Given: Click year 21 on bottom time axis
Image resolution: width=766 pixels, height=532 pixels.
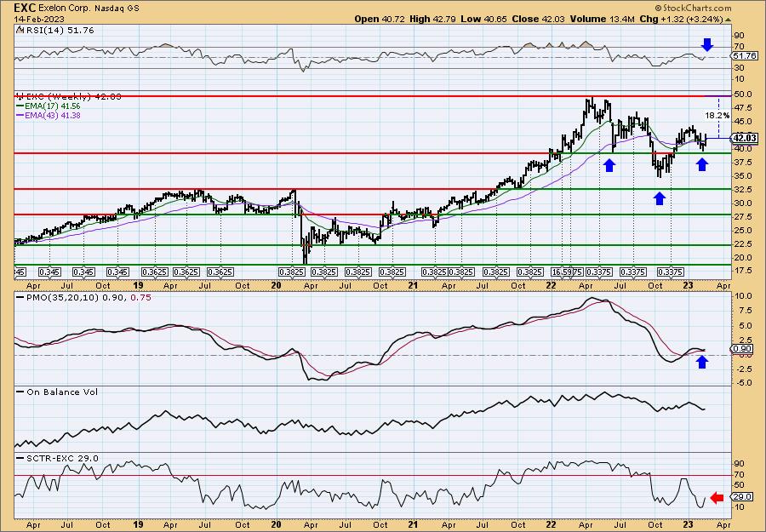Looking at the screenshot, I should (x=414, y=525).
